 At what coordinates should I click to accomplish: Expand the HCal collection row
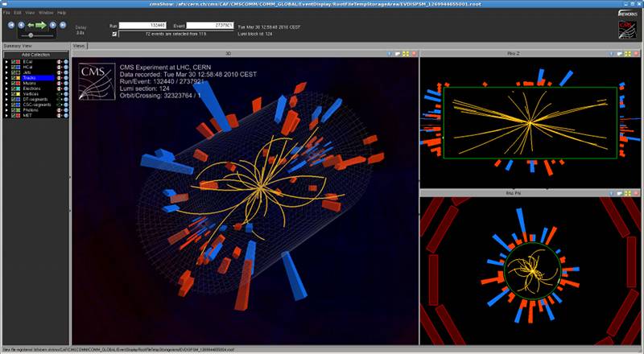pyautogui.click(x=6, y=67)
